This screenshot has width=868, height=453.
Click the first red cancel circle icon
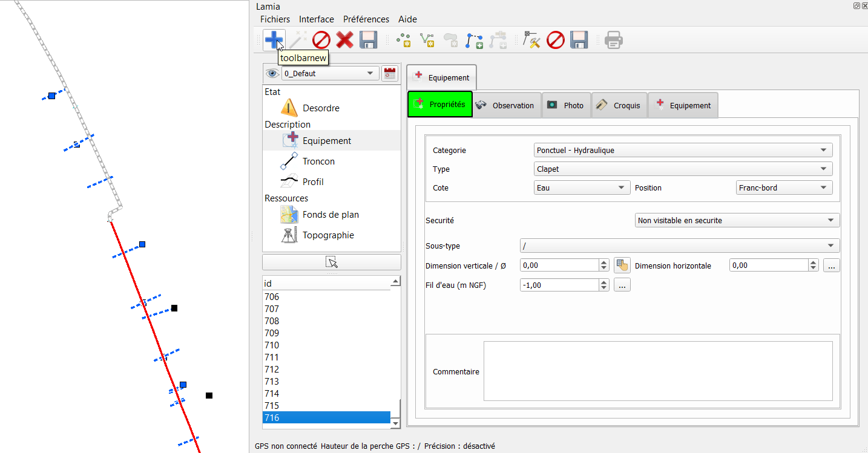(x=321, y=40)
